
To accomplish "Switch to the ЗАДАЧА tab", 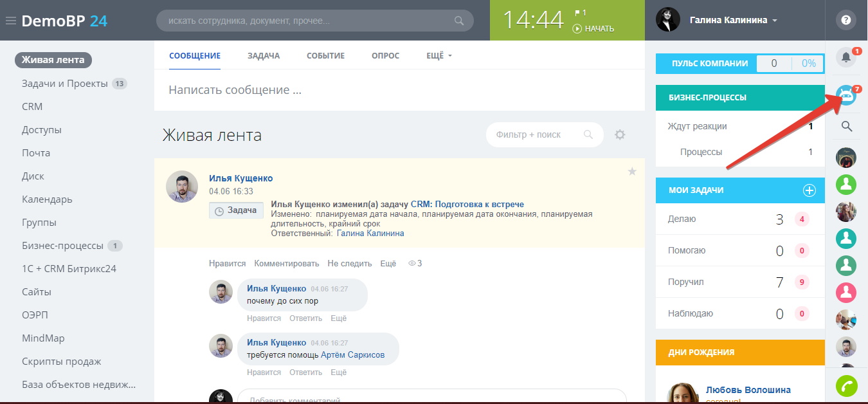I will (264, 56).
